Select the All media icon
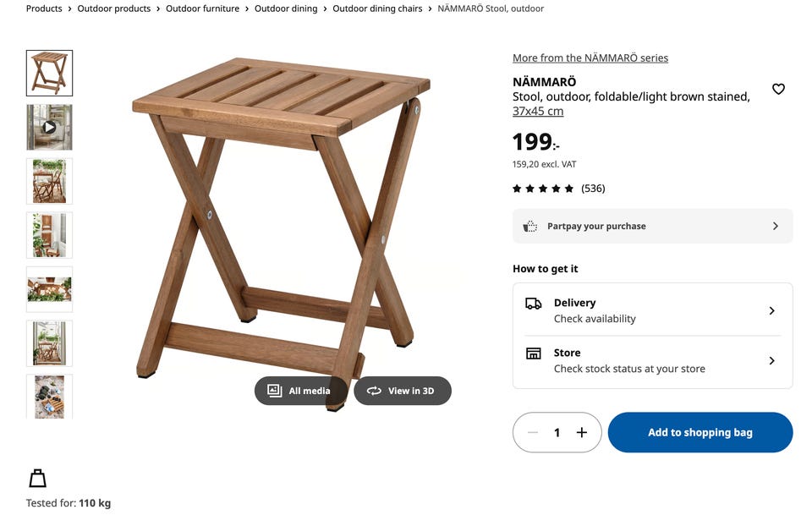Image resolution: width=812 pixels, height=515 pixels. 273,390
